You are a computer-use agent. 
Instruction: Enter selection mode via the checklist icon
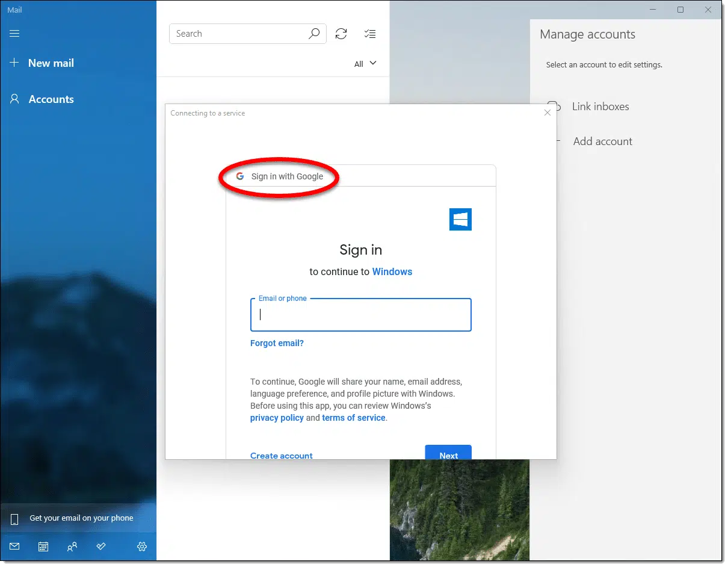370,34
